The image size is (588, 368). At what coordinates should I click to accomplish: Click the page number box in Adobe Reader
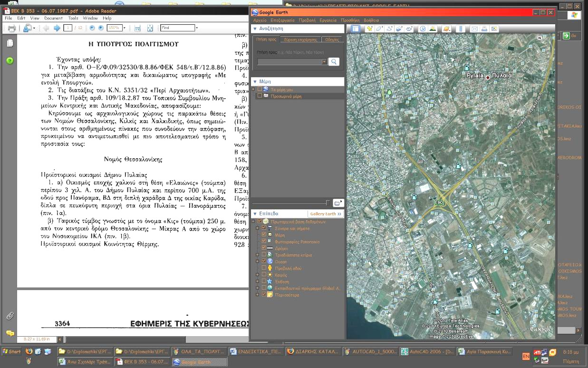[67, 28]
